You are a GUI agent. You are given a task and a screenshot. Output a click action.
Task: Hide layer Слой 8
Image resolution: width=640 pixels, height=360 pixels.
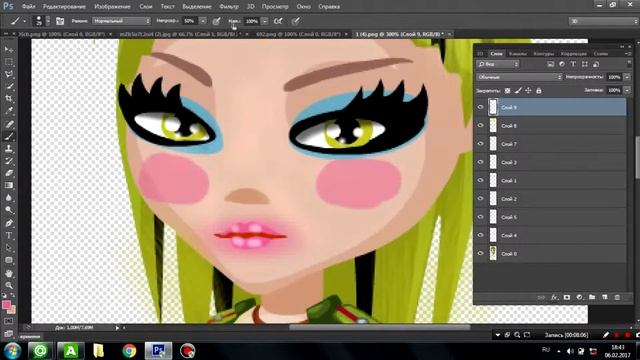pos(480,126)
